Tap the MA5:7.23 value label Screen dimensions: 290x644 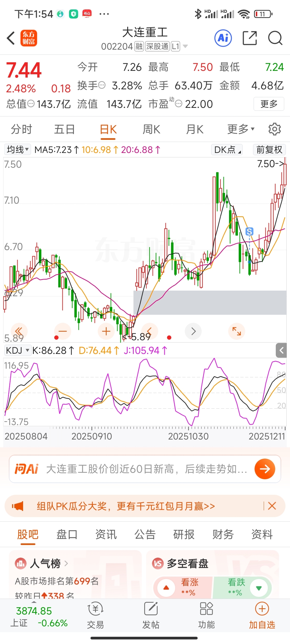[x=53, y=149]
